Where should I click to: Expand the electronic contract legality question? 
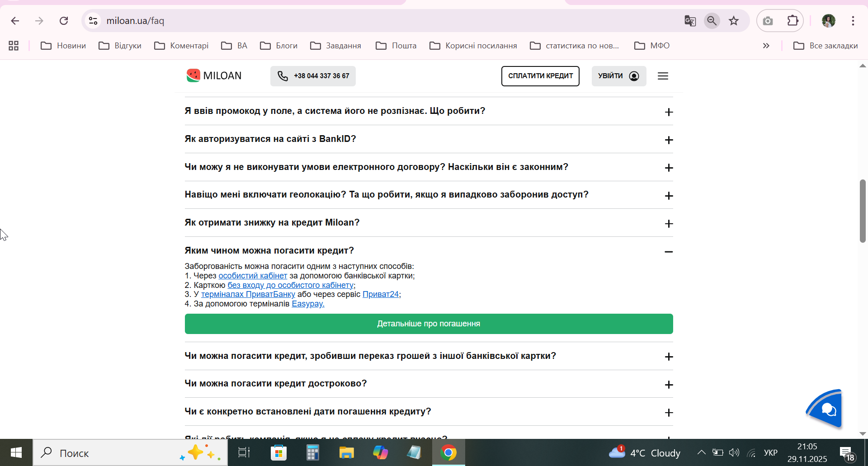pyautogui.click(x=429, y=167)
